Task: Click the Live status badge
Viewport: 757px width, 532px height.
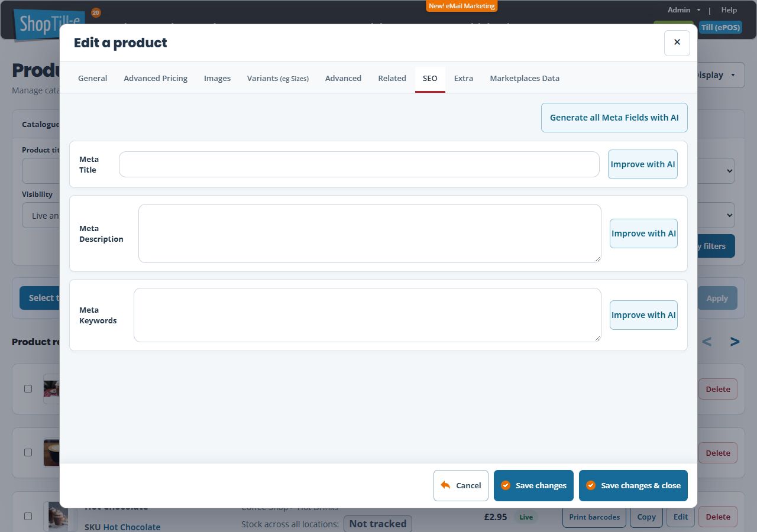Action: [x=526, y=517]
